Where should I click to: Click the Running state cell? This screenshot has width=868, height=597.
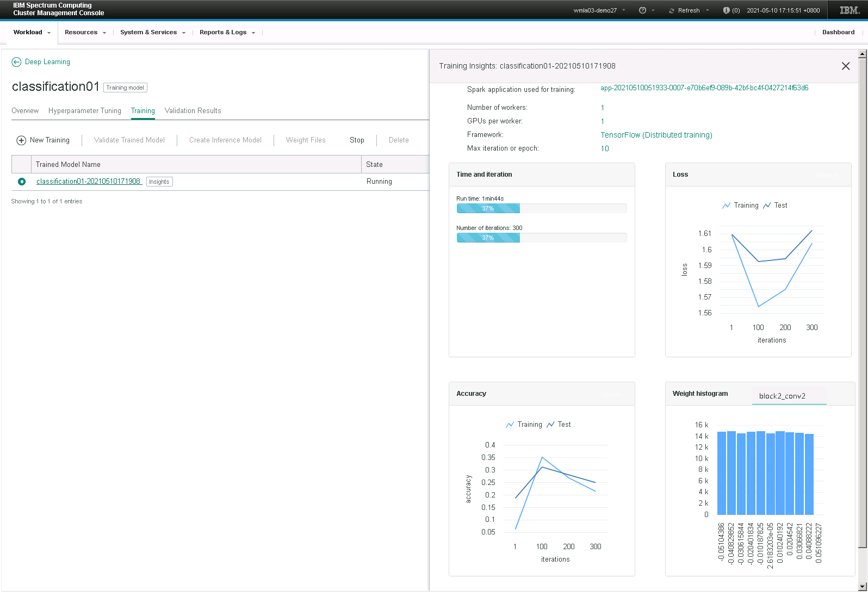(379, 182)
